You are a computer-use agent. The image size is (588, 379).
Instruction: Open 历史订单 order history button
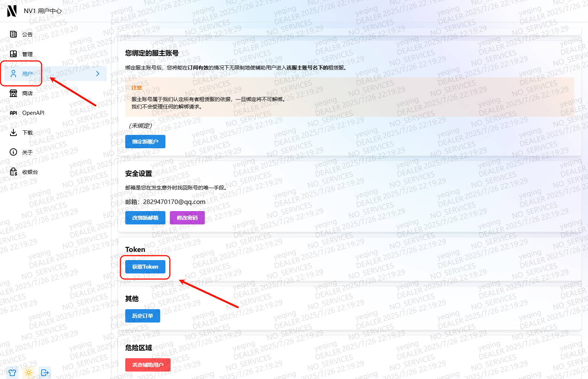pyautogui.click(x=143, y=316)
